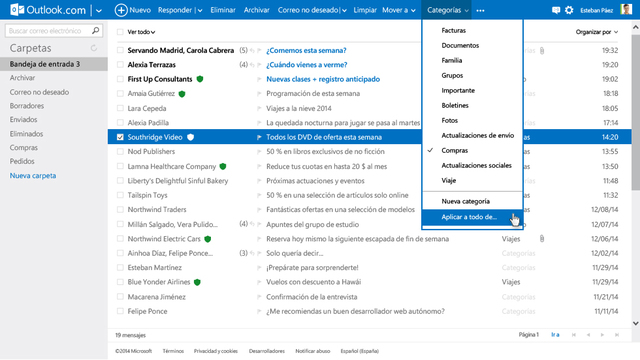Open the ¿Comemos esta semana? message
The width and height of the screenshot is (640, 360).
tap(306, 50)
